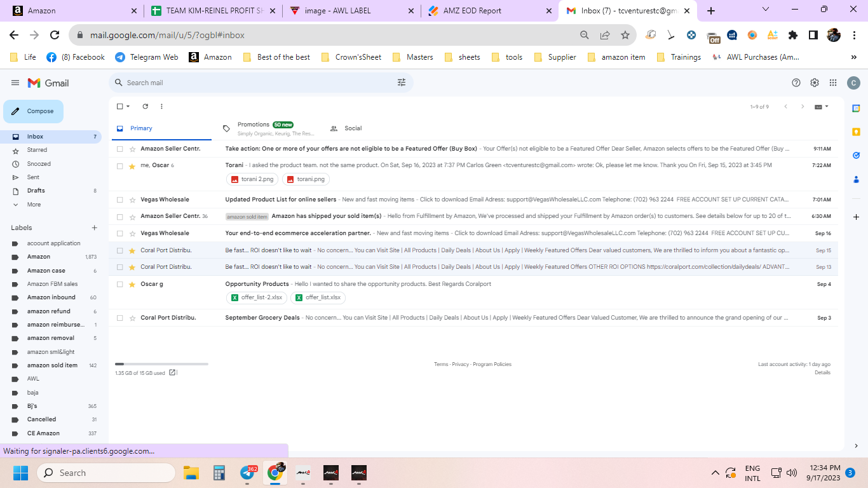Image resolution: width=868 pixels, height=488 pixels.
Task: Open Telegram from the taskbar
Action: coord(248,473)
